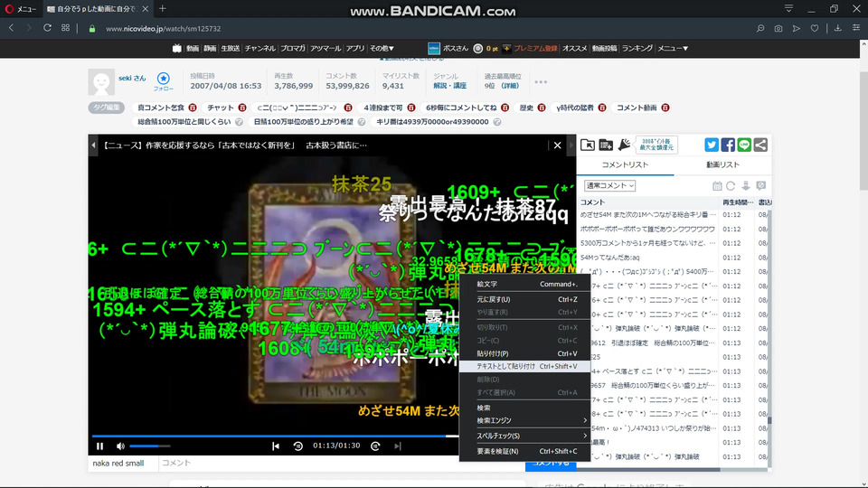This screenshot has height=488, width=868.
Task: Open the コメント動画 tag link
Action: pyautogui.click(x=637, y=108)
